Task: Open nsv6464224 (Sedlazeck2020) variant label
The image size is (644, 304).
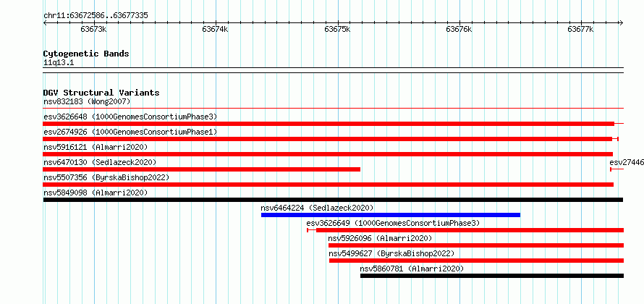Action: pos(317,208)
